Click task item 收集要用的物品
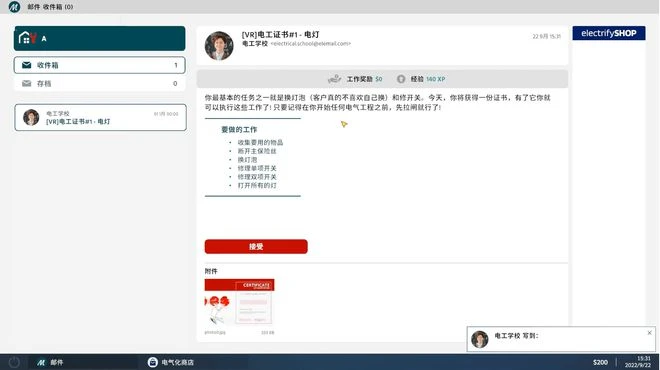660x370 pixels. pos(260,143)
